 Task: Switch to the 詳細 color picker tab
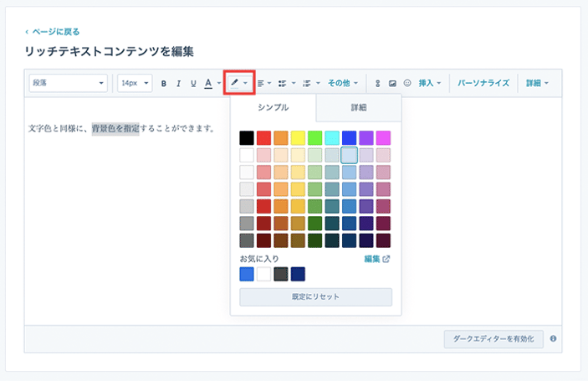click(359, 107)
